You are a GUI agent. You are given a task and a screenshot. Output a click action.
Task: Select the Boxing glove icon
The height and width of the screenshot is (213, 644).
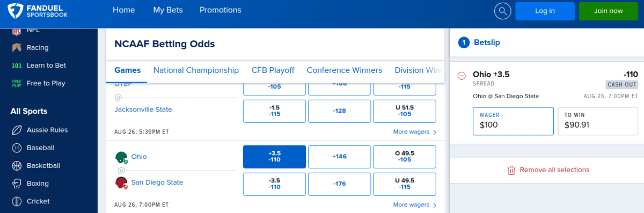tap(16, 183)
